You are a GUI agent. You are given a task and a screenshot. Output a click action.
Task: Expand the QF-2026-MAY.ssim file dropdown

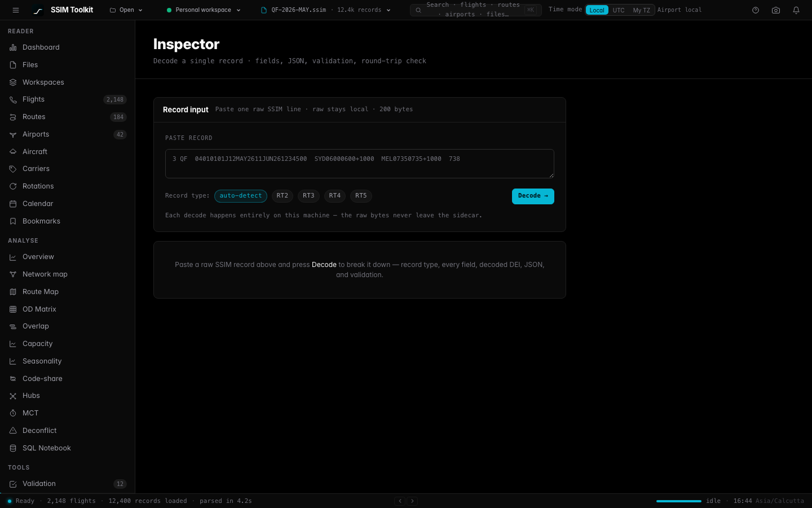click(x=326, y=10)
